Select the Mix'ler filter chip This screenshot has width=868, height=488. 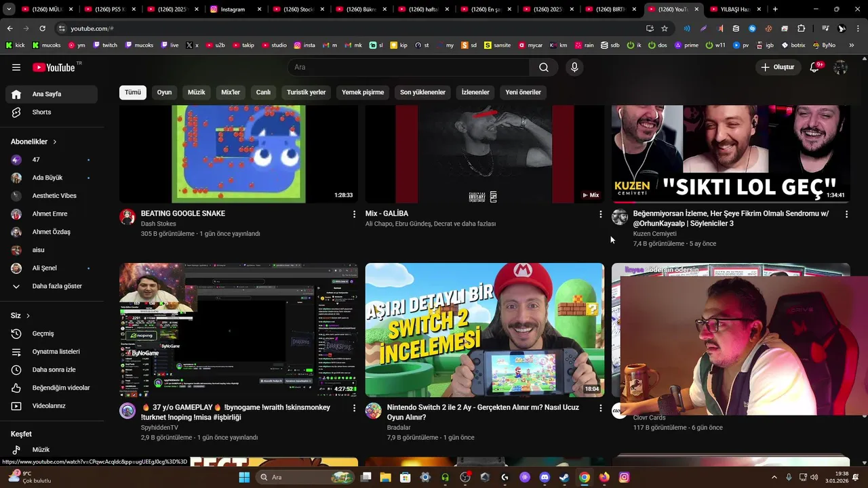(231, 92)
